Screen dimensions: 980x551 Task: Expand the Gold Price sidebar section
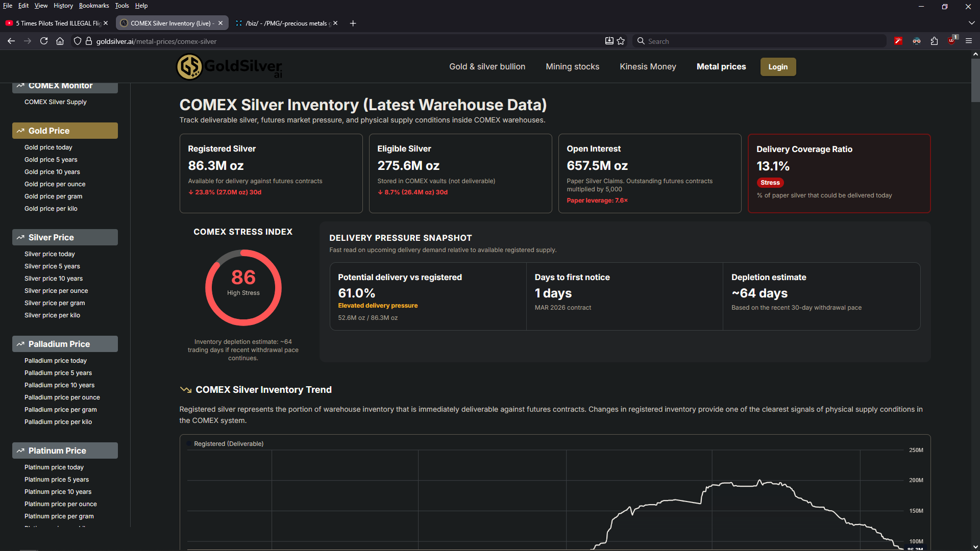click(x=65, y=131)
